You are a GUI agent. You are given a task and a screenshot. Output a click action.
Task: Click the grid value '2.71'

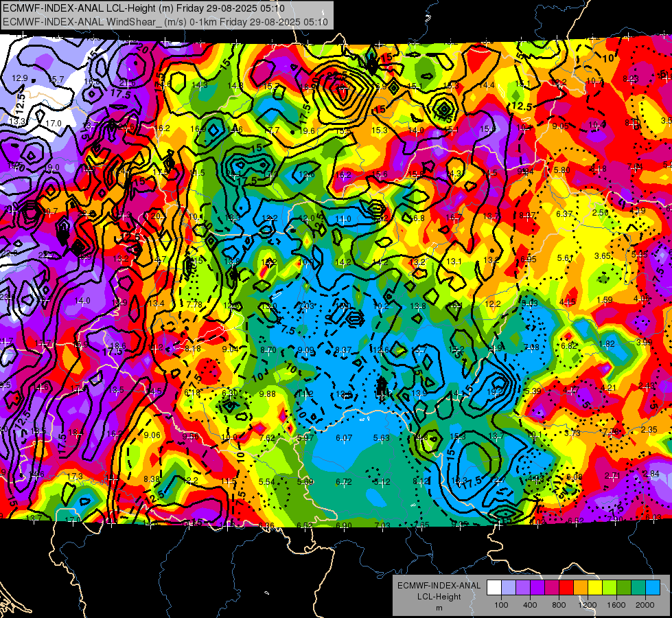pos(612,476)
